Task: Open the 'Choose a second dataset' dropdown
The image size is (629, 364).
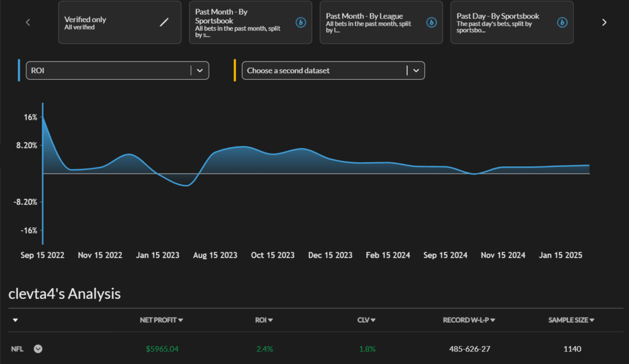Action: [x=416, y=70]
